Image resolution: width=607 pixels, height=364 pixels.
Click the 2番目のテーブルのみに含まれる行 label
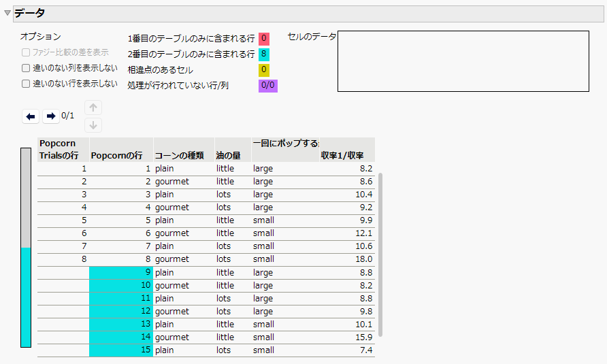191,54
